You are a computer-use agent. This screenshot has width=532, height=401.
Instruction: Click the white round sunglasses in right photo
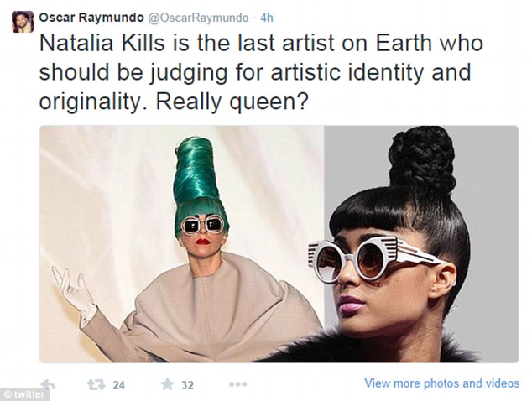point(373,259)
